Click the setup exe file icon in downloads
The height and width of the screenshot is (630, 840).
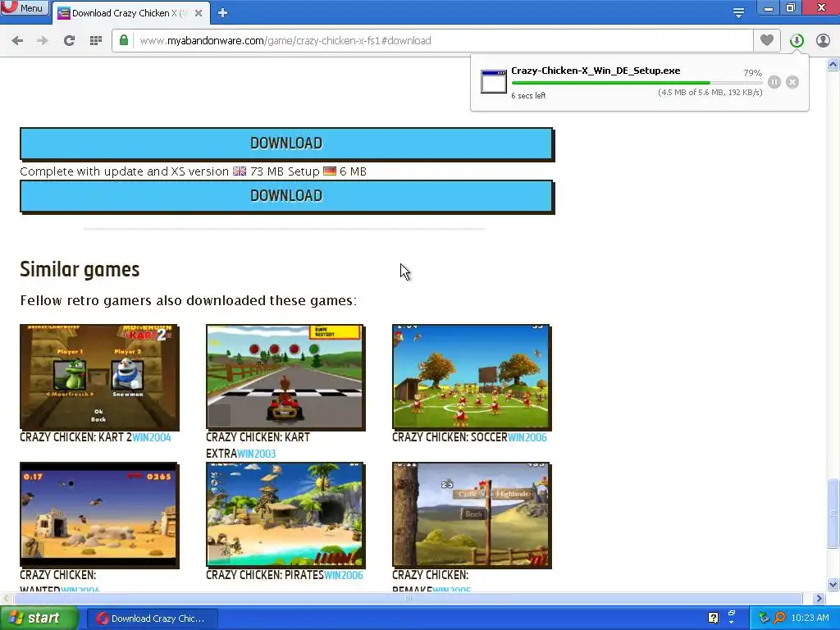point(493,81)
